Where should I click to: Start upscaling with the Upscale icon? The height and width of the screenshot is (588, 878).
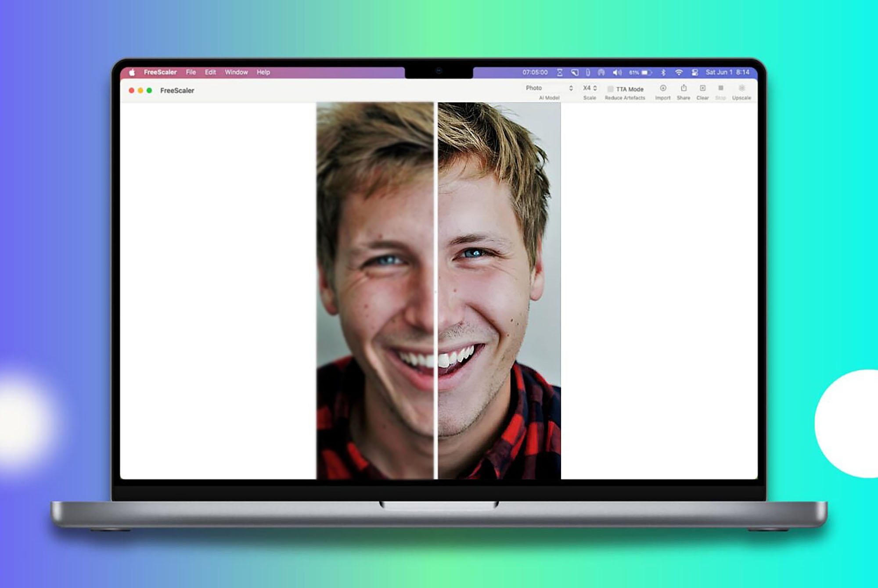(741, 89)
